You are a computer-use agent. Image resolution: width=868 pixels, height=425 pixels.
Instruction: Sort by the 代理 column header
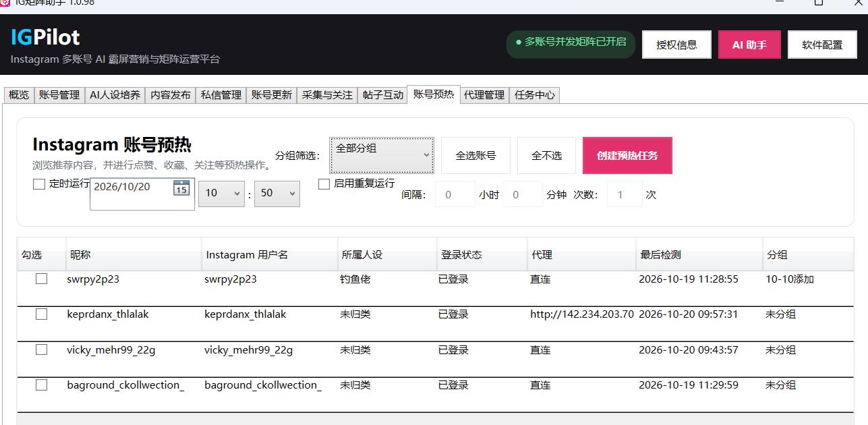click(581, 254)
